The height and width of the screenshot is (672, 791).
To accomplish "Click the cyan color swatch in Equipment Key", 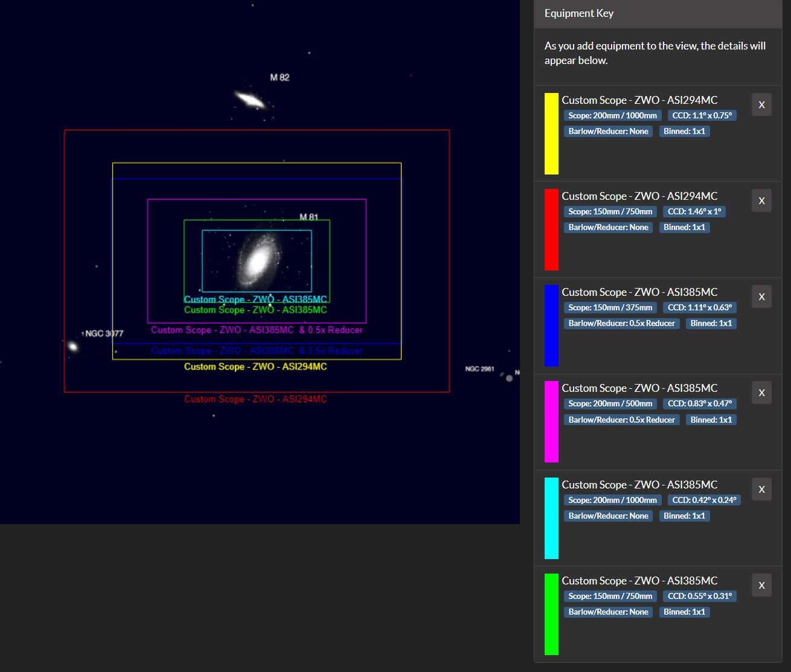I will 551,518.
